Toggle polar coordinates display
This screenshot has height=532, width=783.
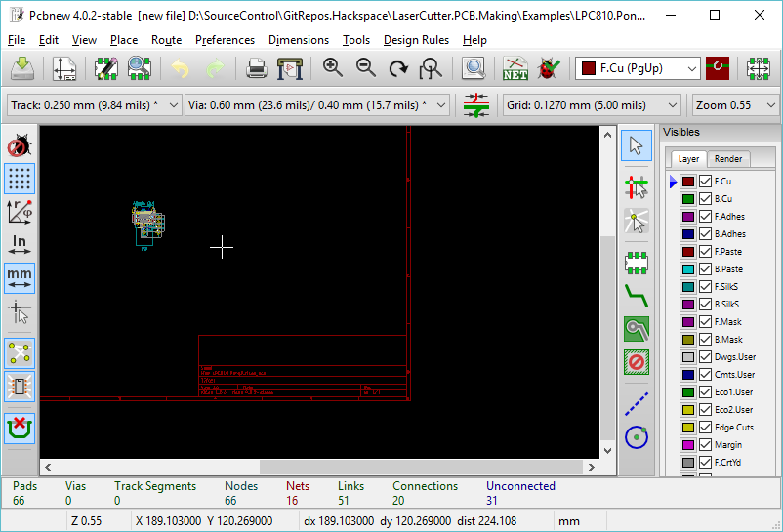20,212
